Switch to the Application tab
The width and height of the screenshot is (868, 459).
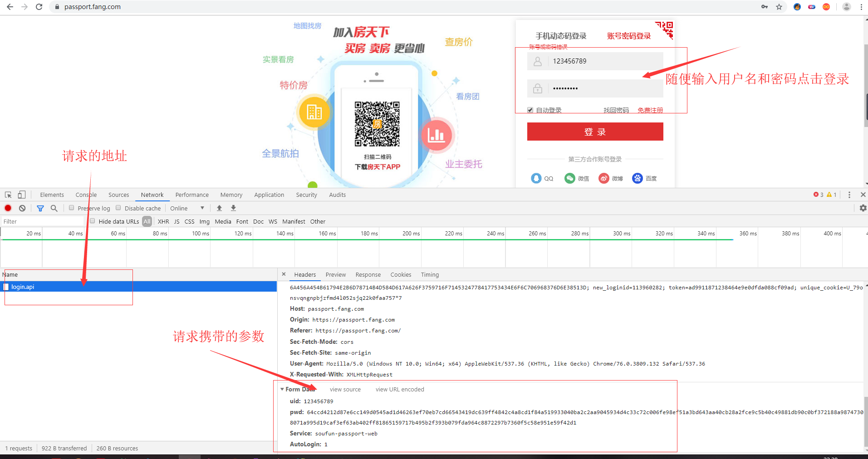[269, 195]
